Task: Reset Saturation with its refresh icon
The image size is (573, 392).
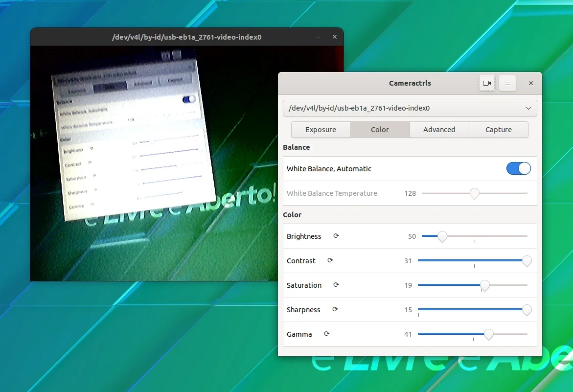Action: point(336,285)
